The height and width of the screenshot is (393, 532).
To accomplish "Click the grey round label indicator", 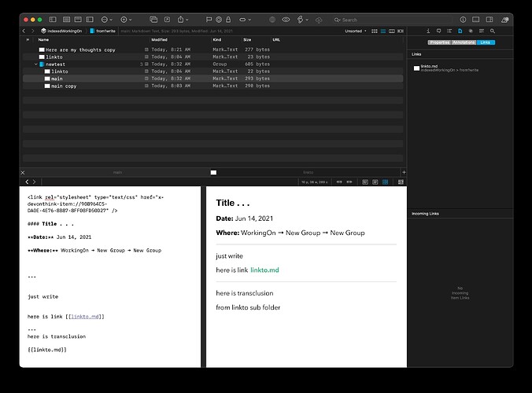I will click(272, 20).
